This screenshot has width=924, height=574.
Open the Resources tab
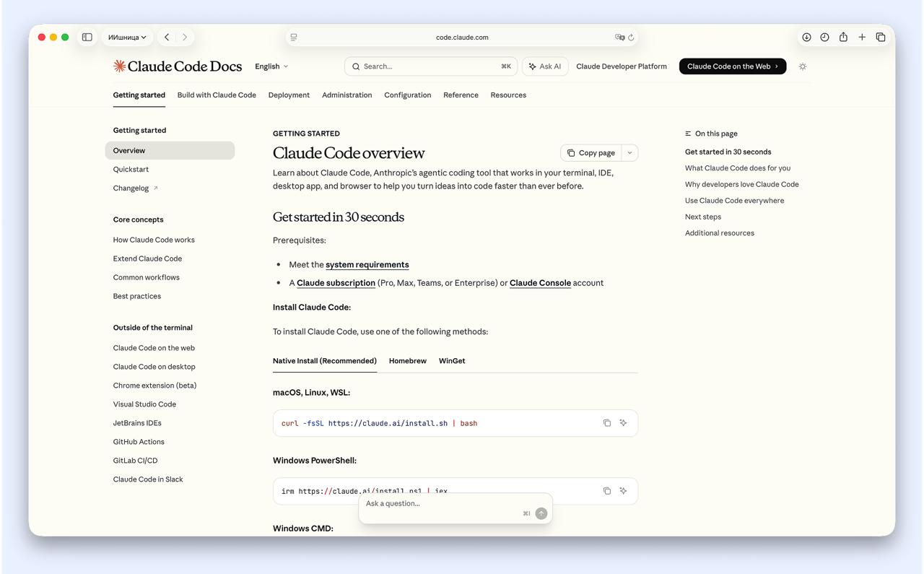[508, 95]
